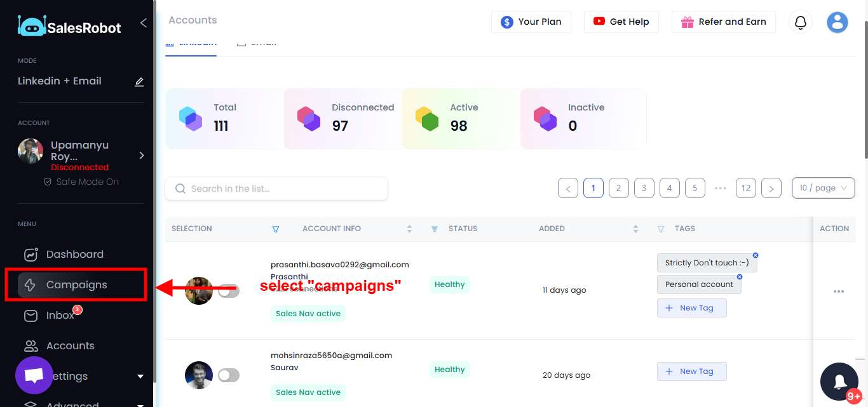This screenshot has width=868, height=407.
Task: Click the Accounts people icon
Action: click(x=31, y=346)
